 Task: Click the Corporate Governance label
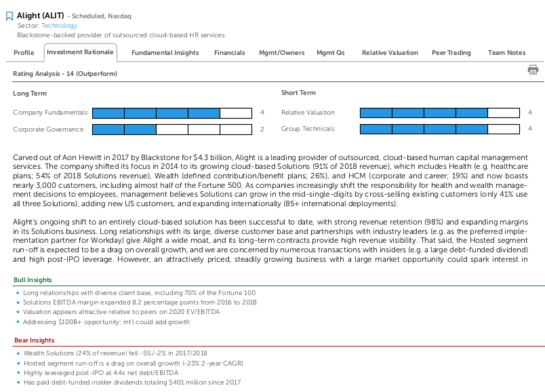(48, 130)
